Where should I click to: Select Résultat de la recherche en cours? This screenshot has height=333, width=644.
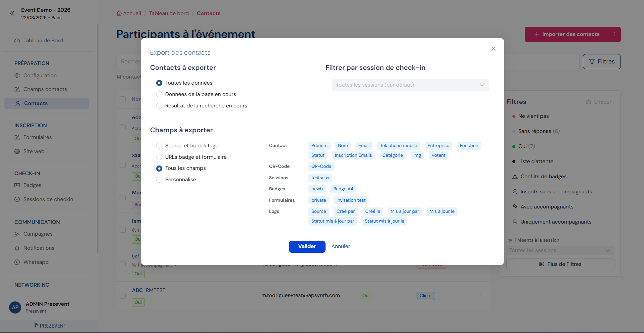159,106
